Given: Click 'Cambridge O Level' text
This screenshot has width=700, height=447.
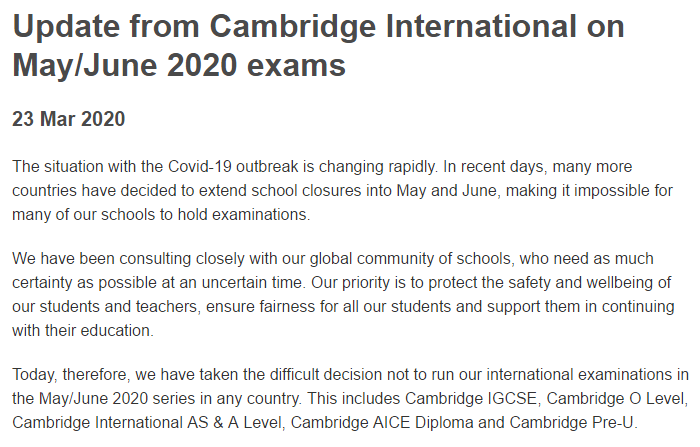Looking at the screenshot, I should 616,398.
